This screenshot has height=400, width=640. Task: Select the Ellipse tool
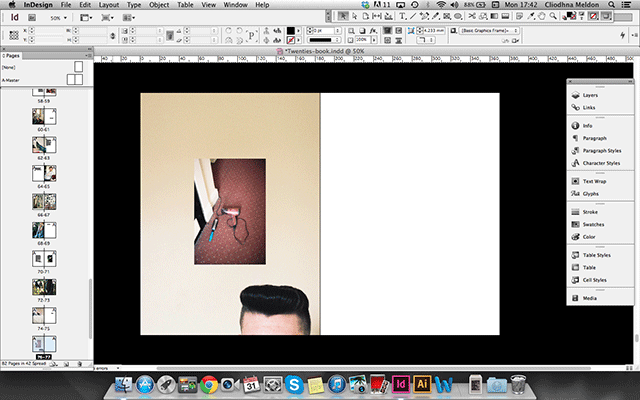pos(458,16)
